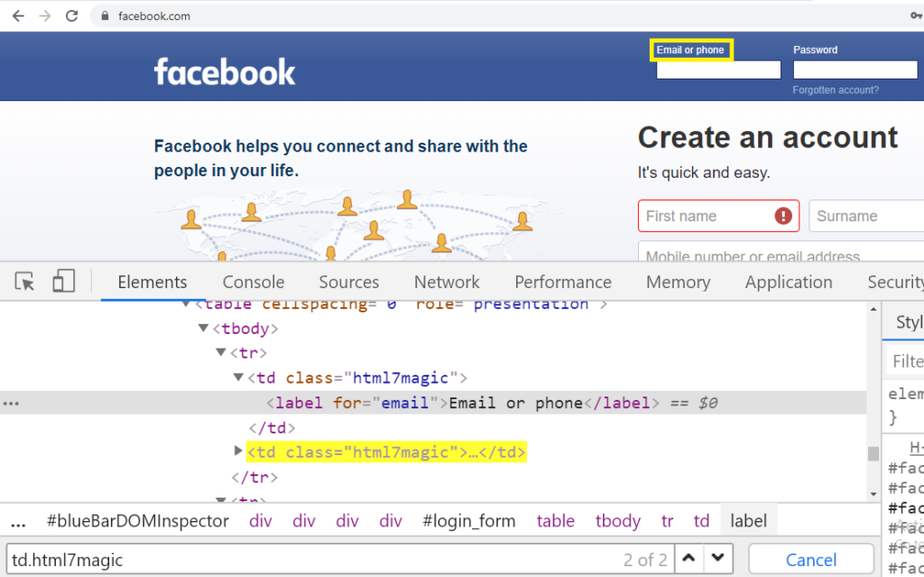Click the facebook logo in the blue bar
Viewport: 924px width, 577px height.
coord(225,72)
